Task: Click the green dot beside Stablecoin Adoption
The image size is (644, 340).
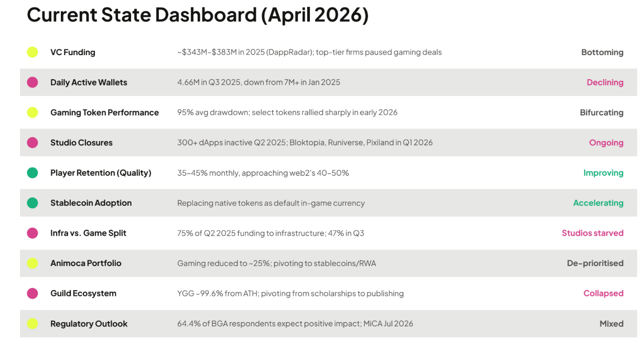Action: pos(33,203)
